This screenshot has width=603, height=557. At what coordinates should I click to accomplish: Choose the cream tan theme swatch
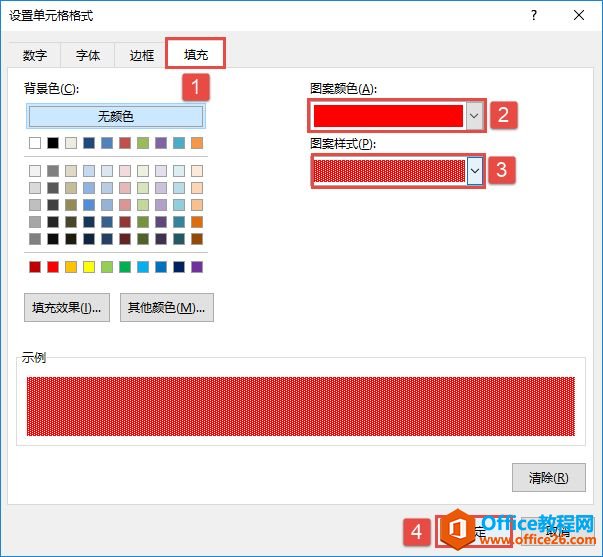(71, 143)
